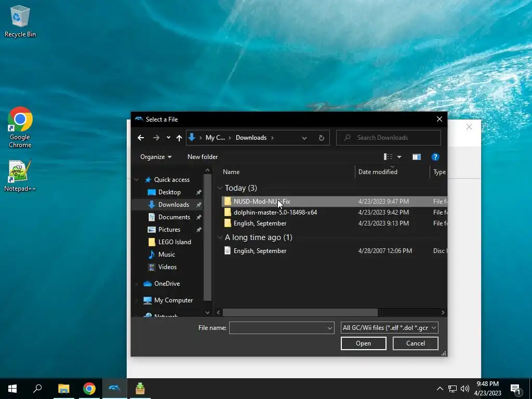Viewport: 532px width, 399px height.
Task: Open the Google Chrome desktop shortcut
Action: 20,127
